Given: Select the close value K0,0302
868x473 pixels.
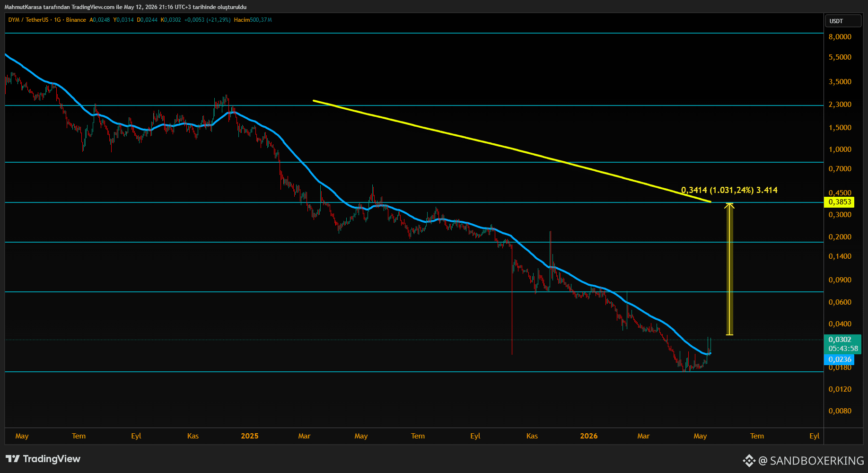Looking at the screenshot, I should [x=171, y=20].
